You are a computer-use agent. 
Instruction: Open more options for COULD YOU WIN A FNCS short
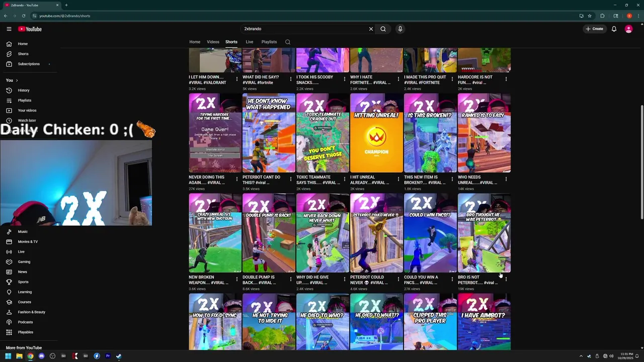click(x=452, y=279)
